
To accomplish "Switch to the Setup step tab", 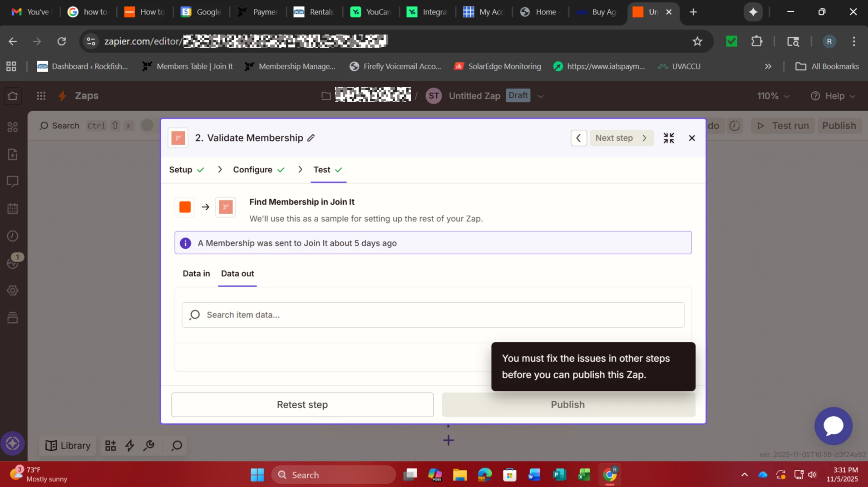I will pyautogui.click(x=181, y=170).
